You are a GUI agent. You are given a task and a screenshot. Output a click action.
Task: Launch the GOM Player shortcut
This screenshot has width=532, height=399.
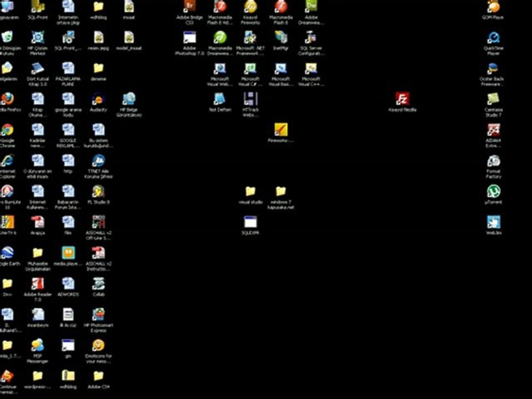(493, 7)
